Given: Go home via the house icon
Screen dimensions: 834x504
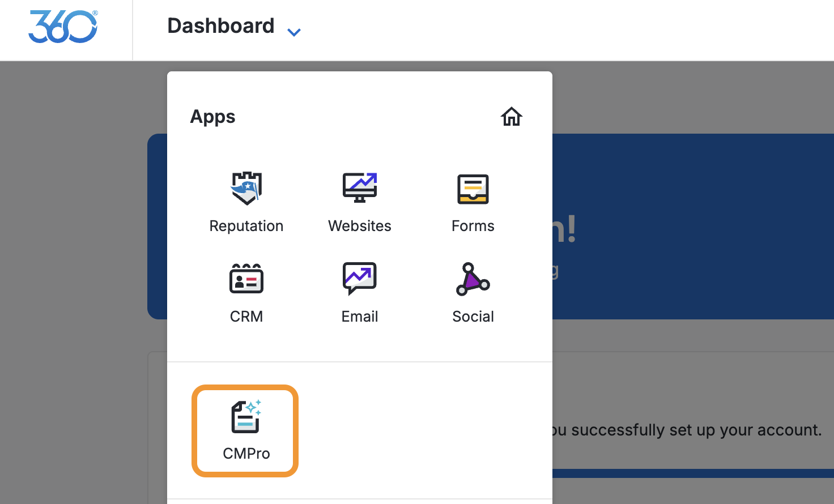Looking at the screenshot, I should 511,117.
